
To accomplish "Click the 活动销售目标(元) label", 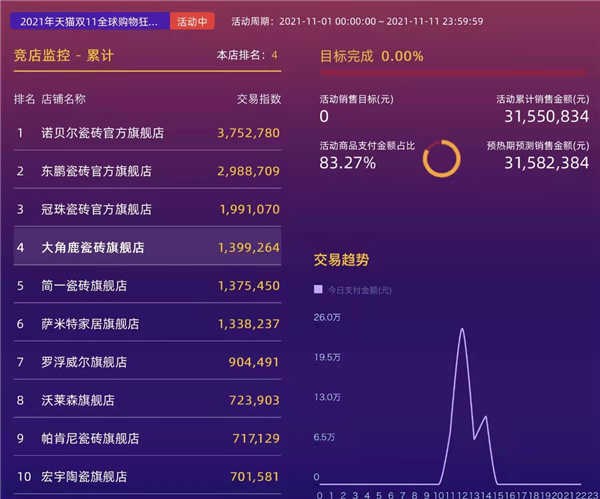I will tap(357, 99).
